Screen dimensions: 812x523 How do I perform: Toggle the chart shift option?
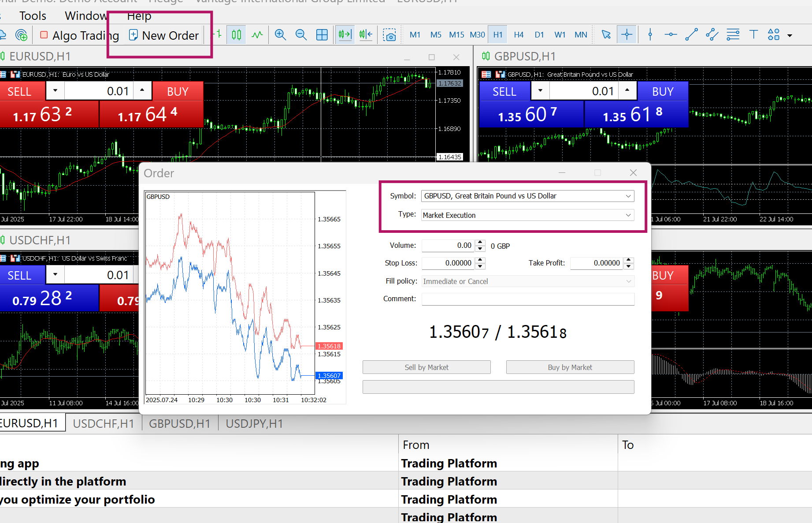[366, 34]
